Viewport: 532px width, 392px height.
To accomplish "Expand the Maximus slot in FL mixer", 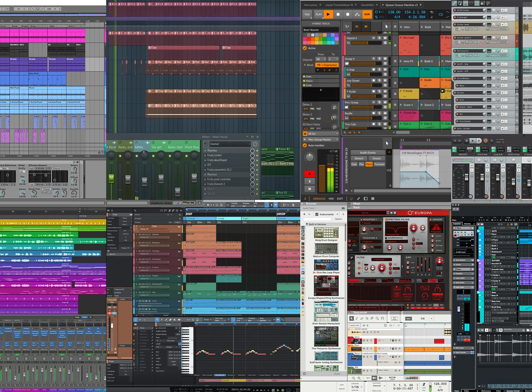I will (206, 150).
